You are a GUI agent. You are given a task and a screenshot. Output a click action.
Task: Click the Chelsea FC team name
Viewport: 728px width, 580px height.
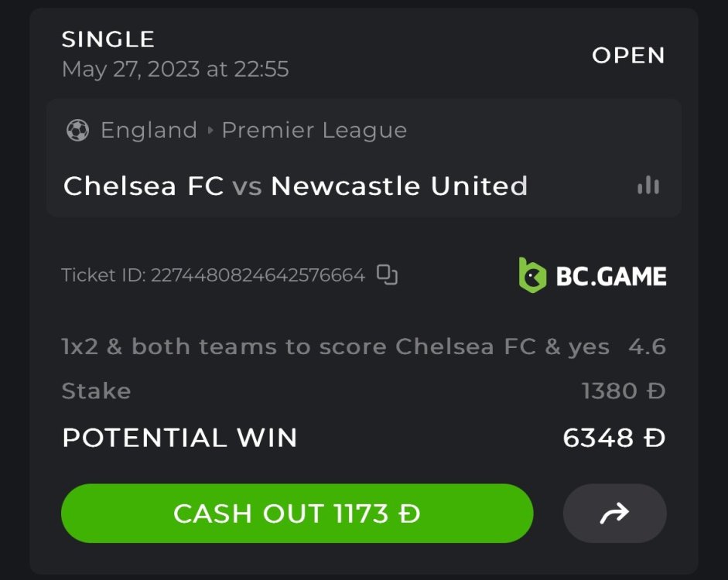pyautogui.click(x=143, y=186)
